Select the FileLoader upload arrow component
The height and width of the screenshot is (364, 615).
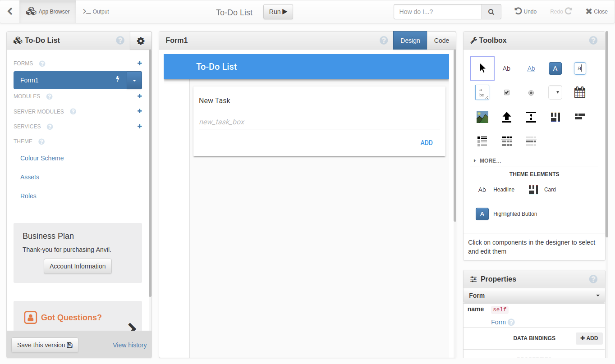point(506,117)
